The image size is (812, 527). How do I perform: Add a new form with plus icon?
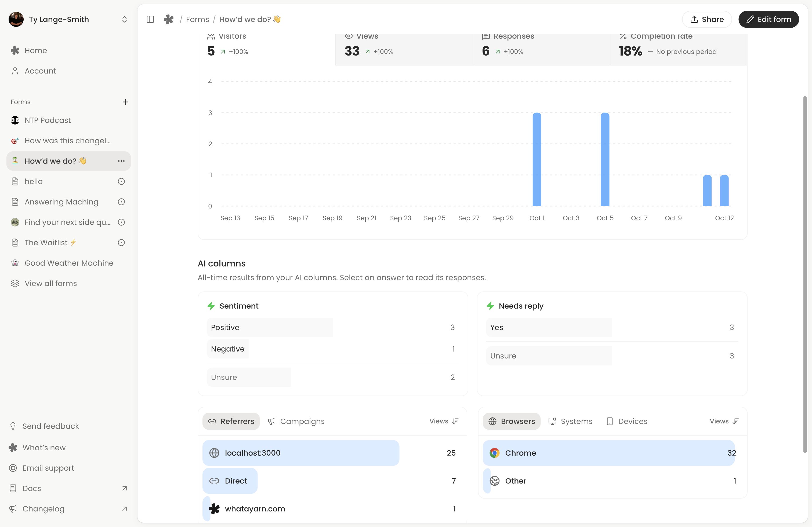[126, 102]
